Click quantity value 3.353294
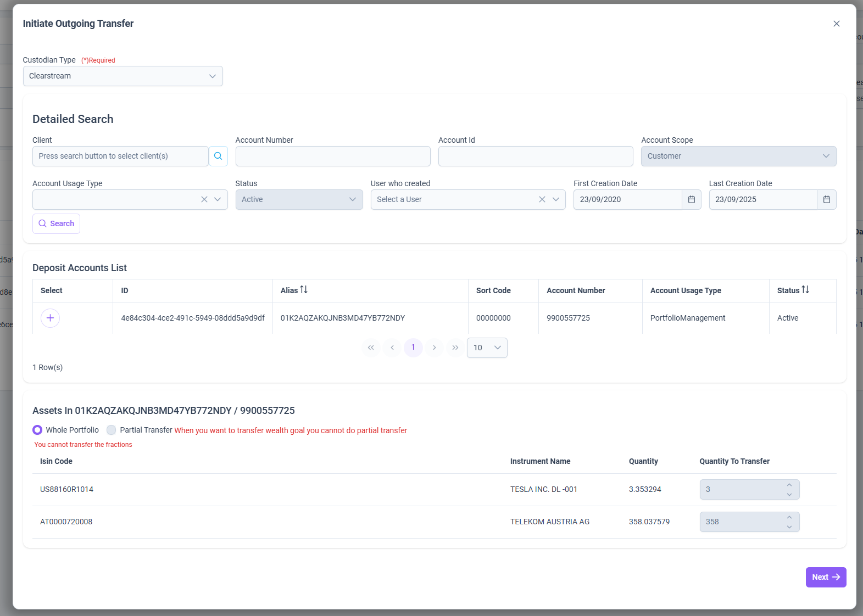863x616 pixels. click(x=645, y=489)
